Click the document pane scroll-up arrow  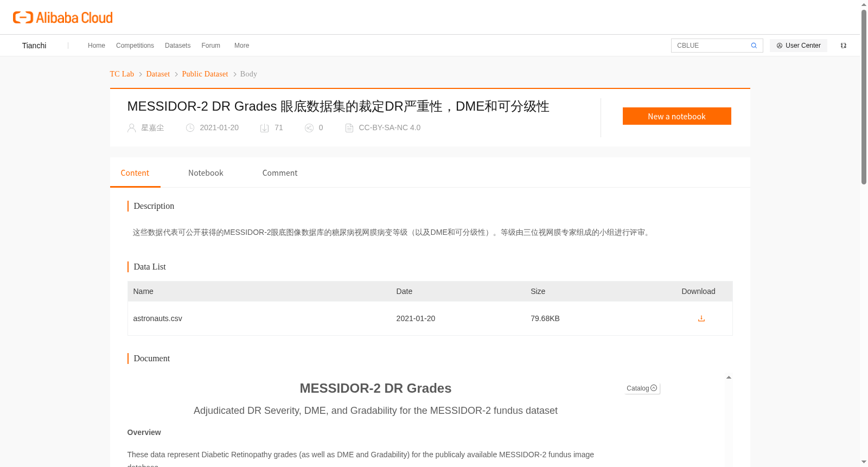point(729,378)
